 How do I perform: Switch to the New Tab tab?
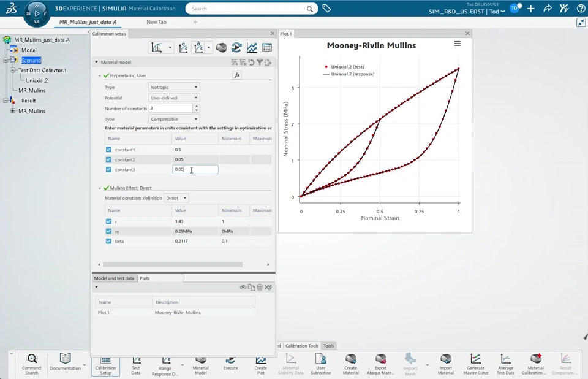pyautogui.click(x=156, y=22)
